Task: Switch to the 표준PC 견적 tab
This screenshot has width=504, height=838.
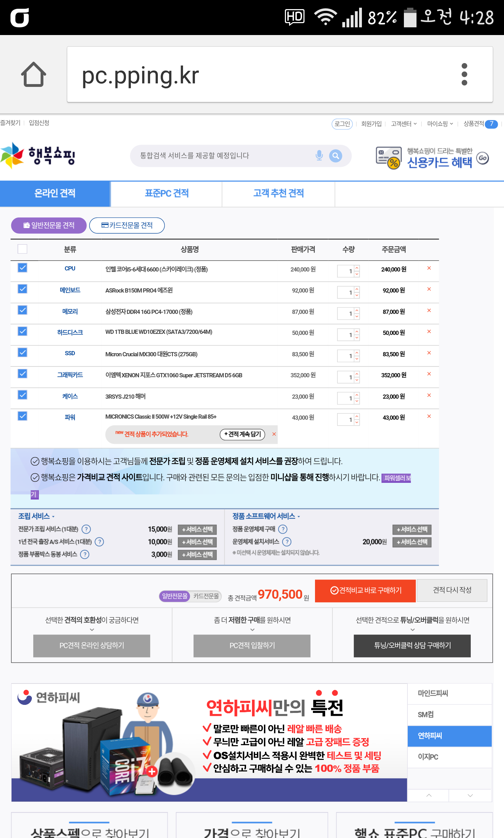Action: (x=167, y=193)
